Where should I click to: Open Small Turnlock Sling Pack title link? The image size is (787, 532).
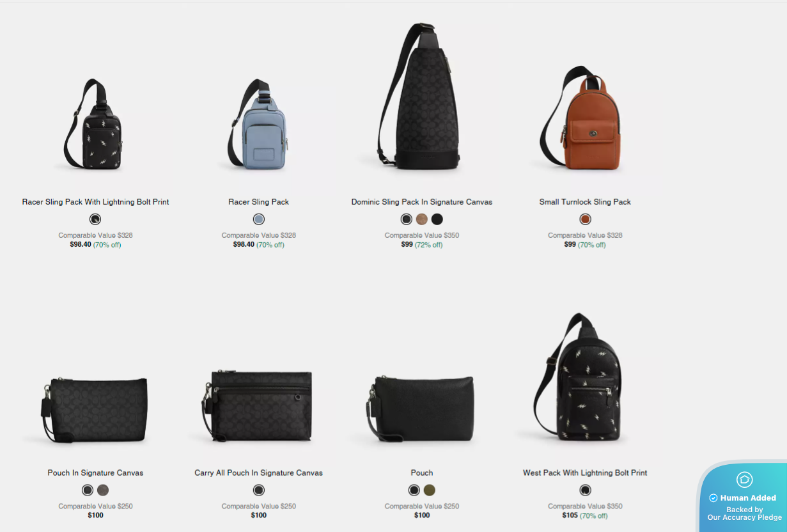(x=585, y=202)
